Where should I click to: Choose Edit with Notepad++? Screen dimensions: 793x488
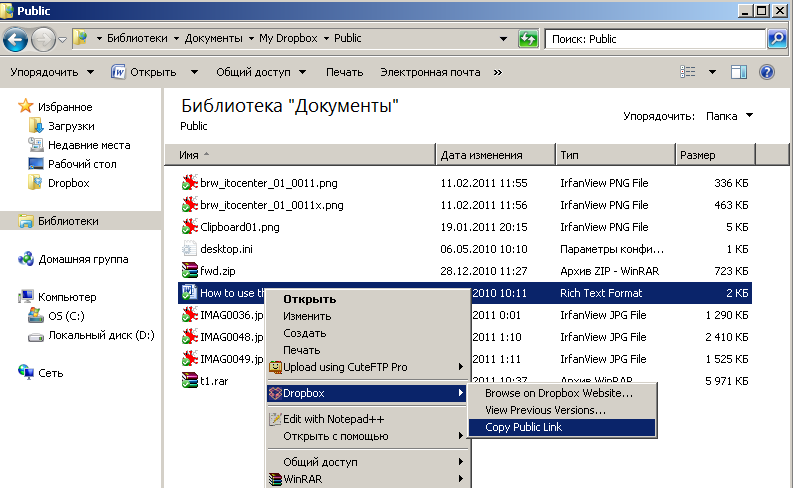pos(367,419)
